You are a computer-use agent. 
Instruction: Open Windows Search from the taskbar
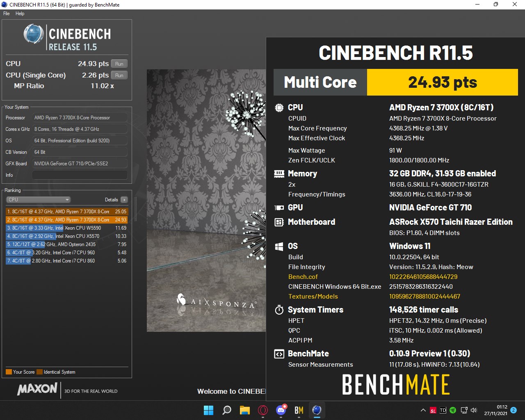pos(226,410)
